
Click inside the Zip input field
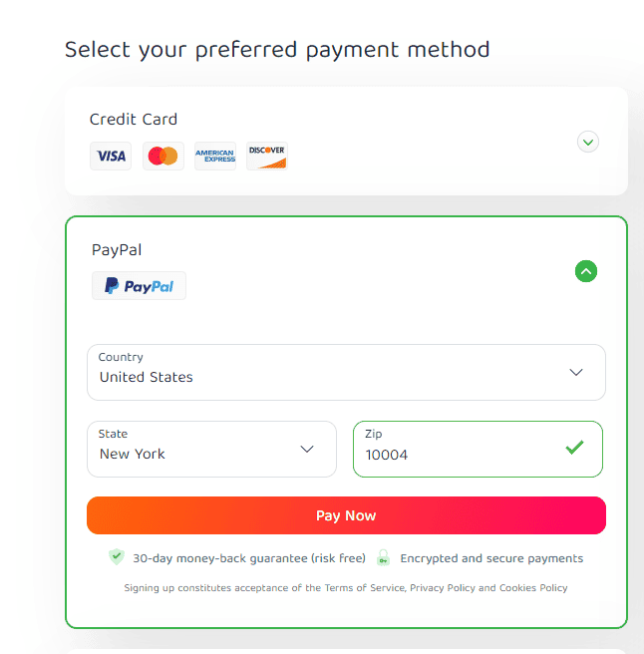click(x=459, y=454)
